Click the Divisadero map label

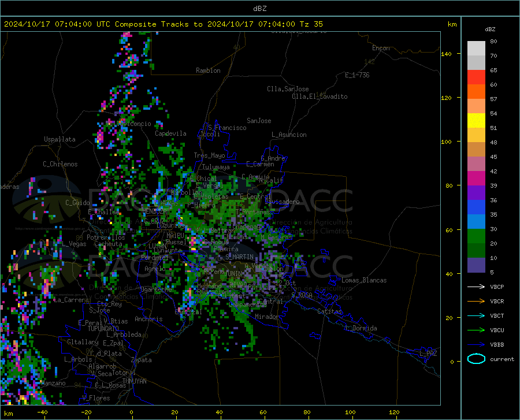tap(282, 202)
